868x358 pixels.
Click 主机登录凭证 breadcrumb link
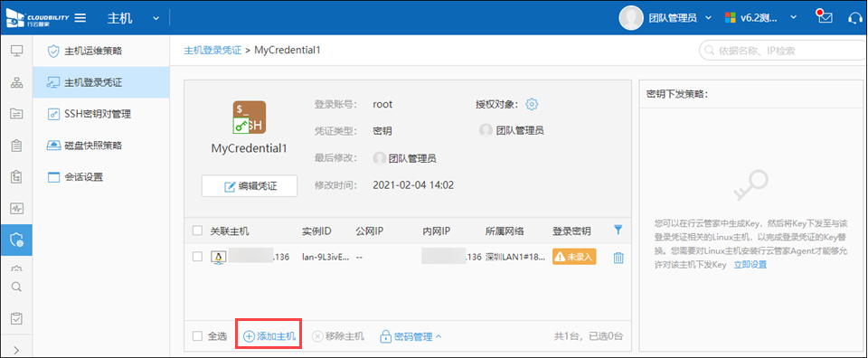[212, 51]
